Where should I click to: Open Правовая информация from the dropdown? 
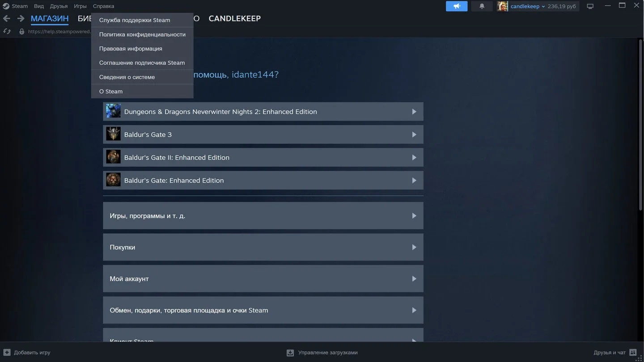coord(142,49)
